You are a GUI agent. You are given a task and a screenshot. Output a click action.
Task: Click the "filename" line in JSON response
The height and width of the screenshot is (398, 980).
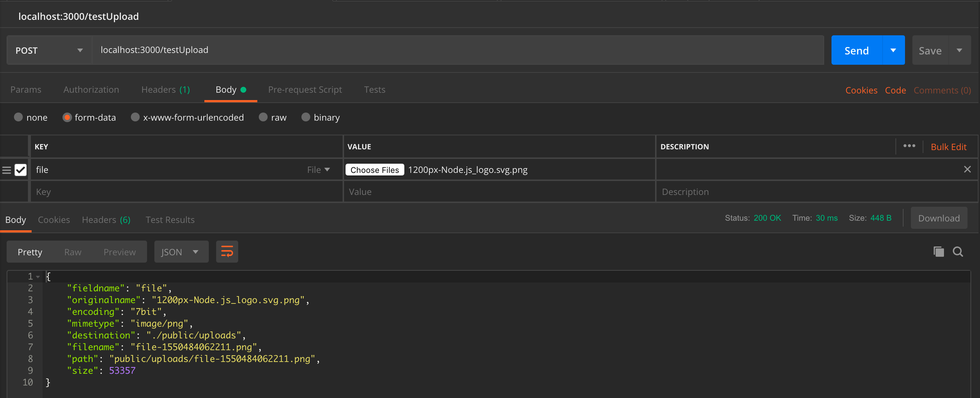[164, 347]
